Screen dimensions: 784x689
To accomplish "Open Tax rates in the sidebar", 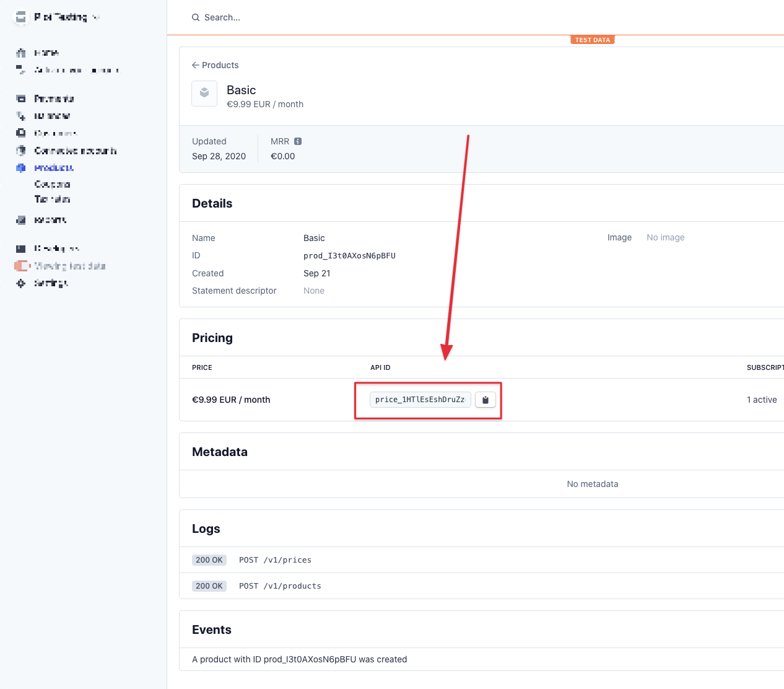I will pyautogui.click(x=52, y=199).
